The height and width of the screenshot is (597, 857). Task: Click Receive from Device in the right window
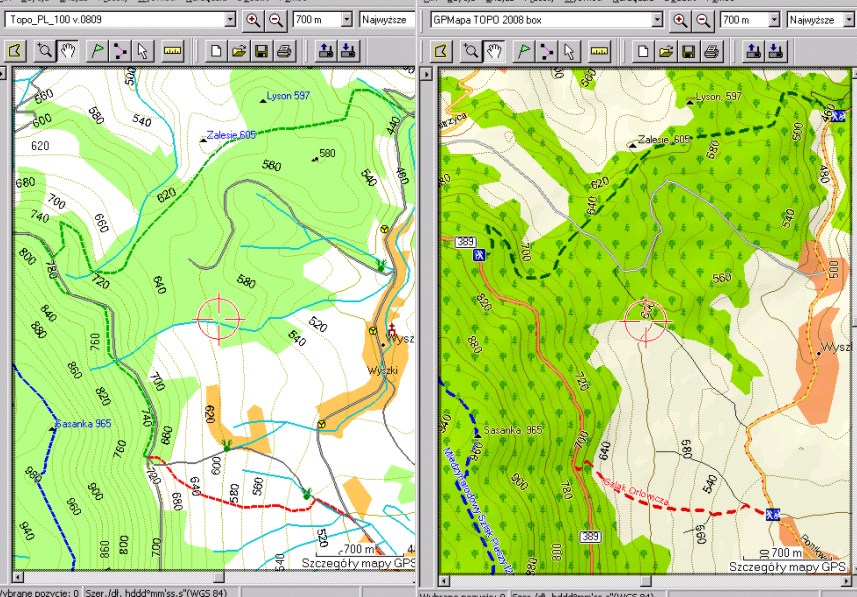(x=775, y=51)
